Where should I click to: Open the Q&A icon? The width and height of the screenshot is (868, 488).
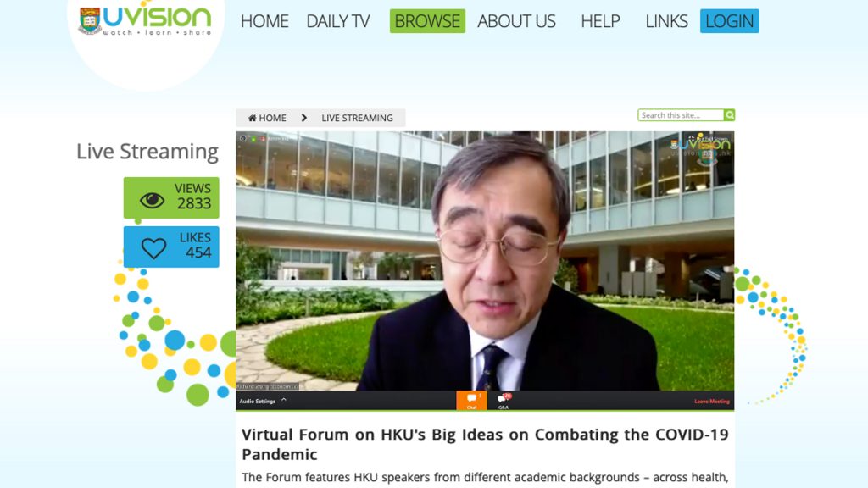[504, 400]
